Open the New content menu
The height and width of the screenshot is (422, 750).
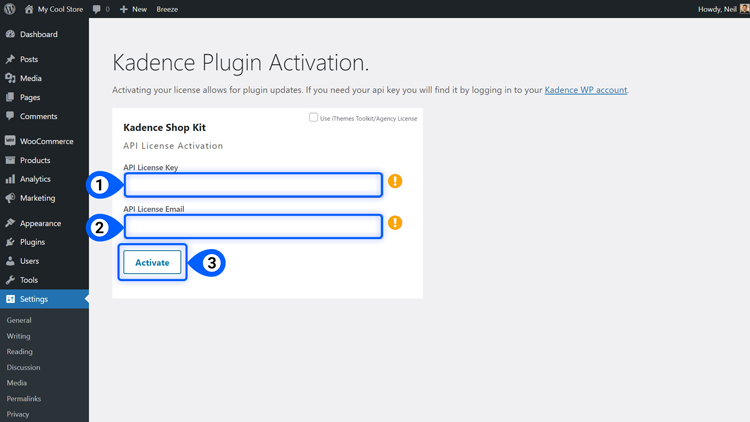[133, 9]
